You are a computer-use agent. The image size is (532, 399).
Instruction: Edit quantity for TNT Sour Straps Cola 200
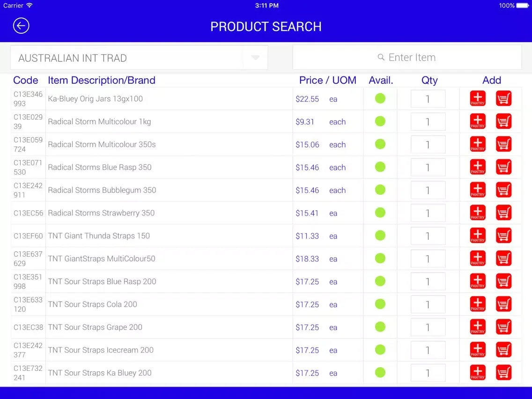click(x=428, y=304)
